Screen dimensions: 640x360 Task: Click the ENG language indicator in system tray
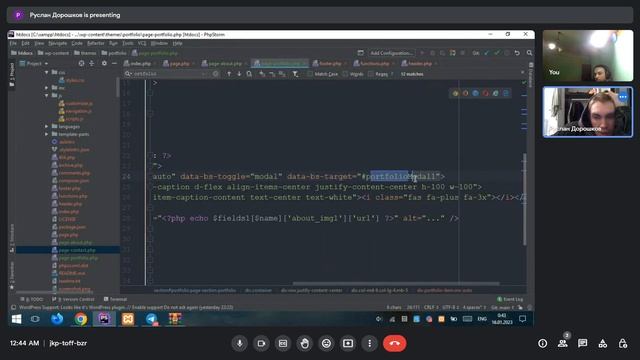[x=482, y=319]
